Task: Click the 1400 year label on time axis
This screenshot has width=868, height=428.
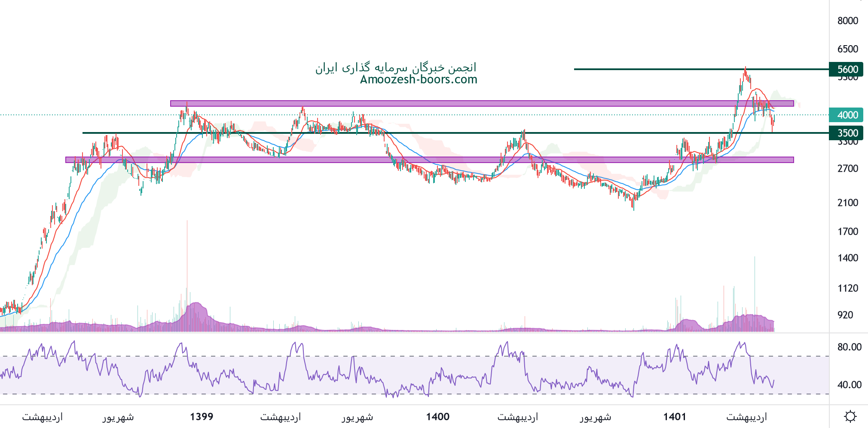Action: coord(437,416)
